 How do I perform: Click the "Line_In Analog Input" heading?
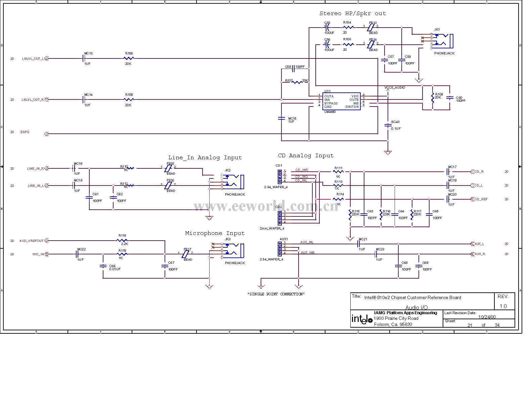205,158
